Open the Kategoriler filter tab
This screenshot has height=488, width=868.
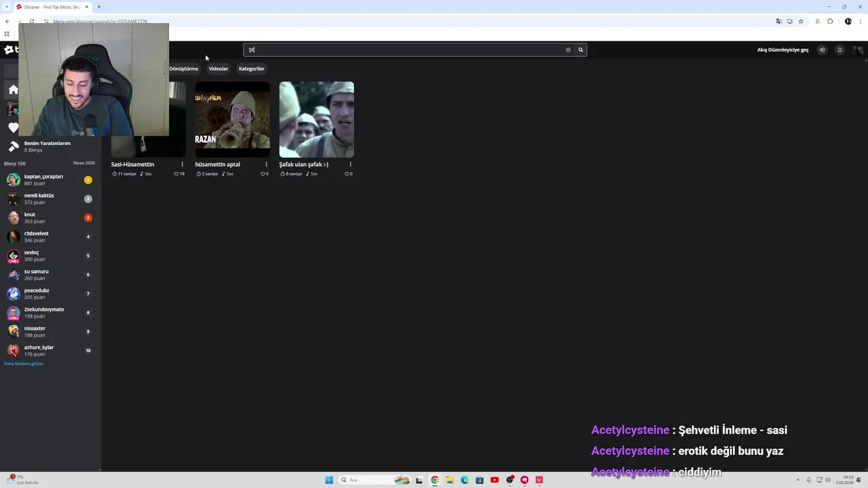click(252, 68)
